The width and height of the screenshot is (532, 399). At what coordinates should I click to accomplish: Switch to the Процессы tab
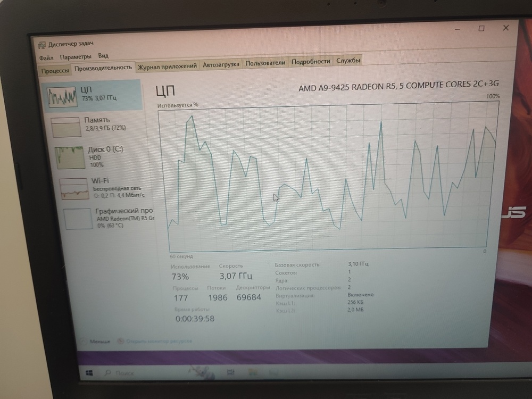click(x=55, y=70)
